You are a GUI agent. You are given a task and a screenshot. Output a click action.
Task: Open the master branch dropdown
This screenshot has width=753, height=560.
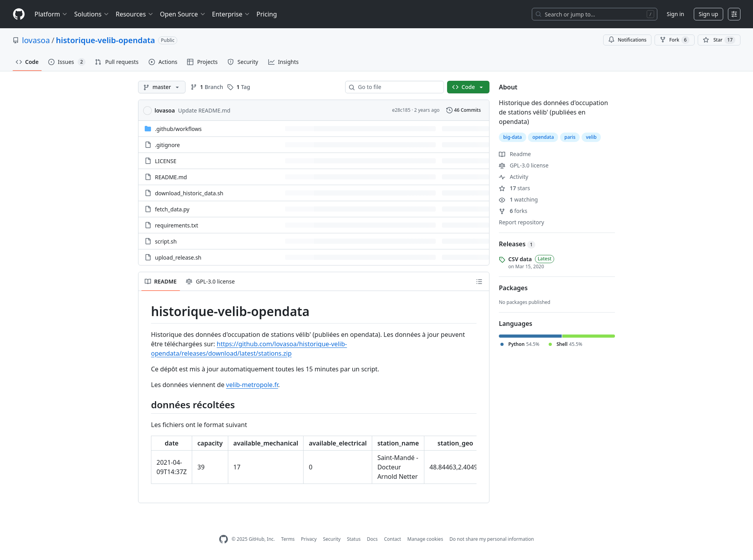click(x=162, y=87)
